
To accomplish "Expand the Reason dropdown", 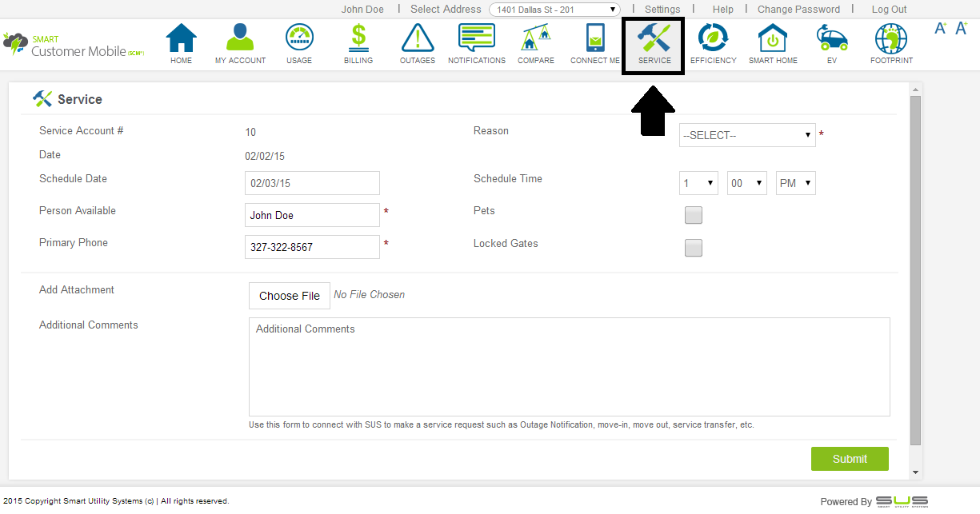I will pyautogui.click(x=747, y=135).
